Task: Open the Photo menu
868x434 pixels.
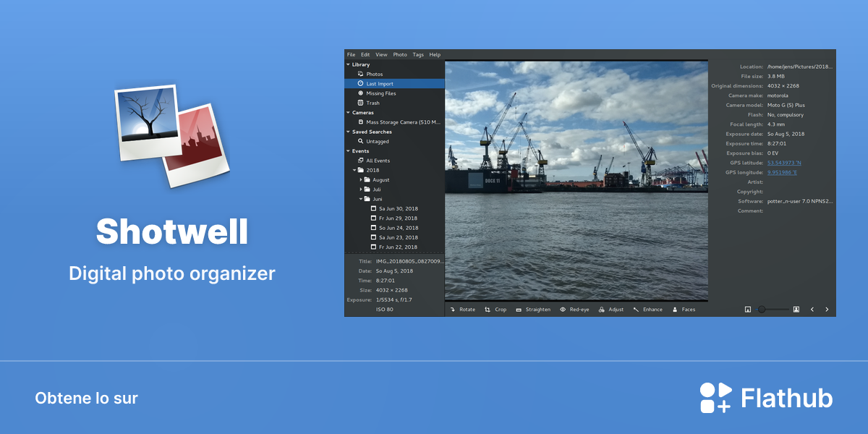Action: coord(400,55)
